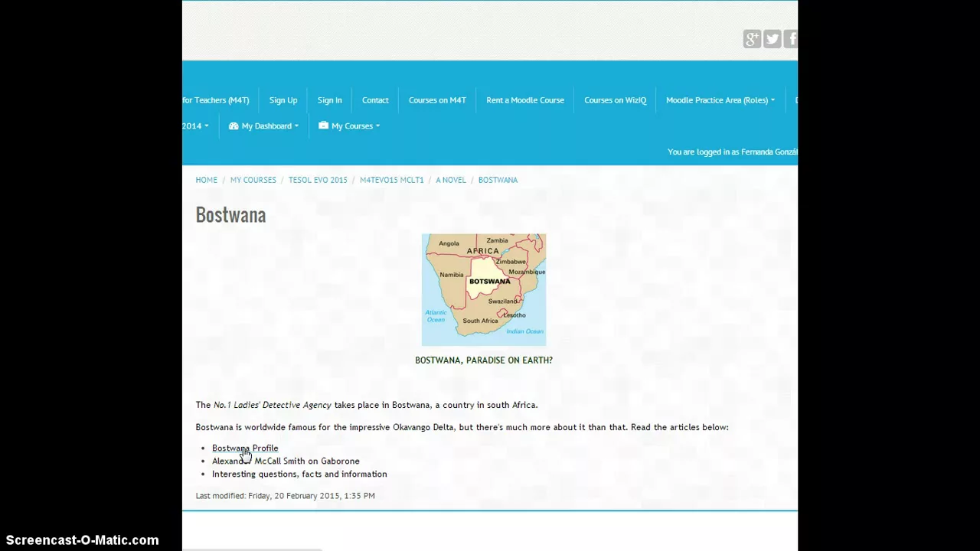Open Alexander McCall Smith on Gaborone link
The image size is (980, 551).
pyautogui.click(x=286, y=461)
